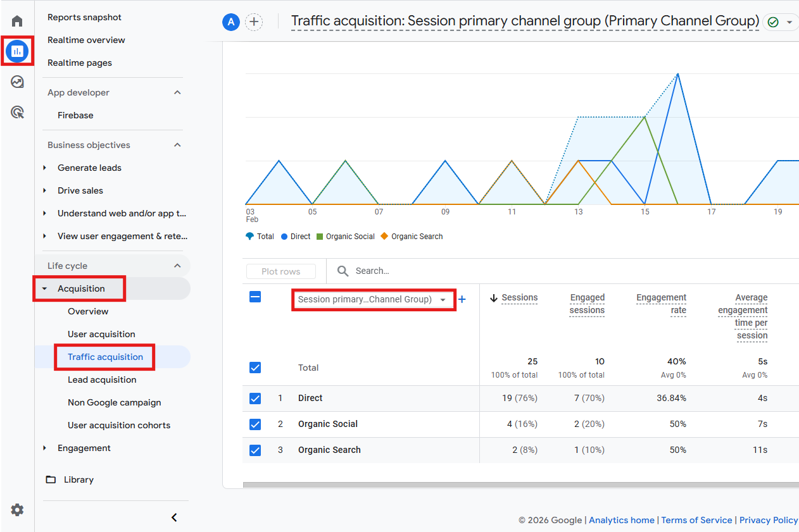Click the Sessions column header

pos(519,298)
